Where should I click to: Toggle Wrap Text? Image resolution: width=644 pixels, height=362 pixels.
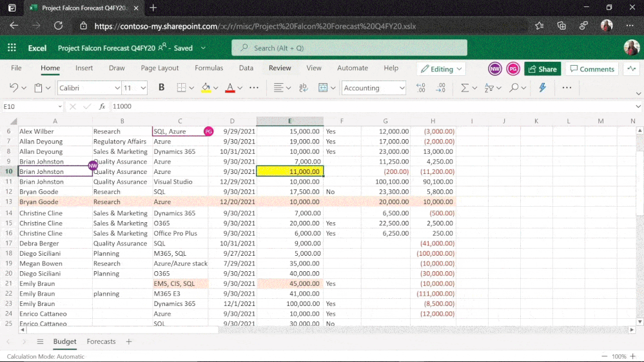303,88
